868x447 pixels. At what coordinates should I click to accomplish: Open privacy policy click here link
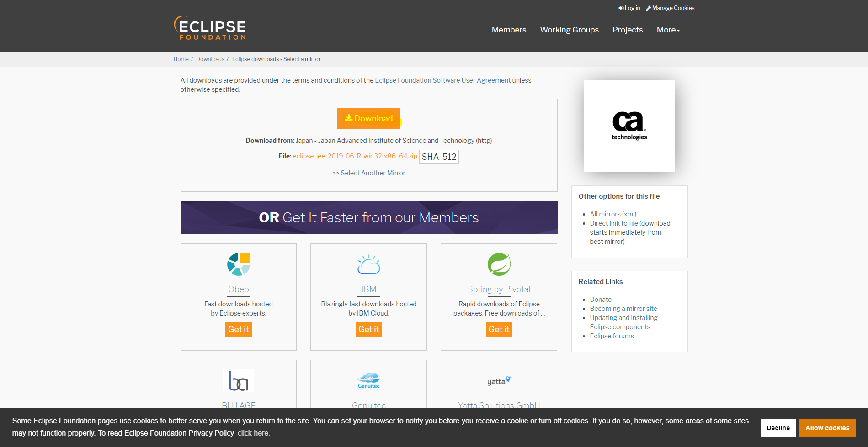(x=254, y=433)
